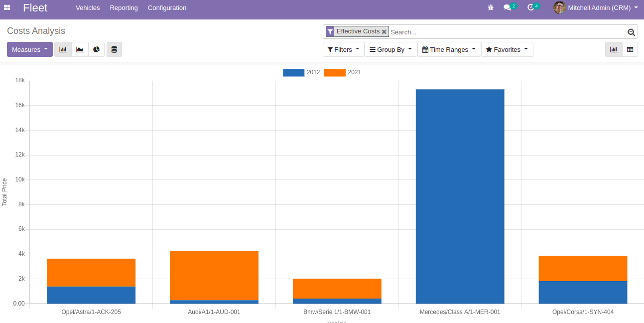Click the Audi/A1/1-AUD-001 axis label
Image resolution: width=644 pixels, height=323 pixels.
(214, 312)
